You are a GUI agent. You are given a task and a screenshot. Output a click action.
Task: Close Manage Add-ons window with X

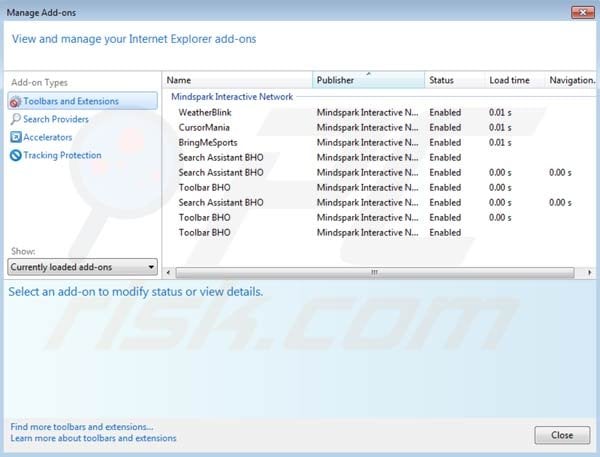pyautogui.click(x=583, y=13)
